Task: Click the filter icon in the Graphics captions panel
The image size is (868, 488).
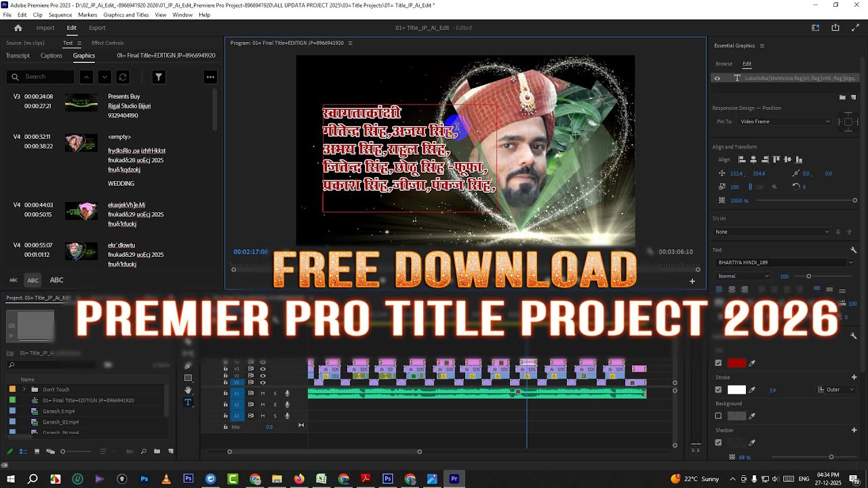Action: tap(159, 77)
